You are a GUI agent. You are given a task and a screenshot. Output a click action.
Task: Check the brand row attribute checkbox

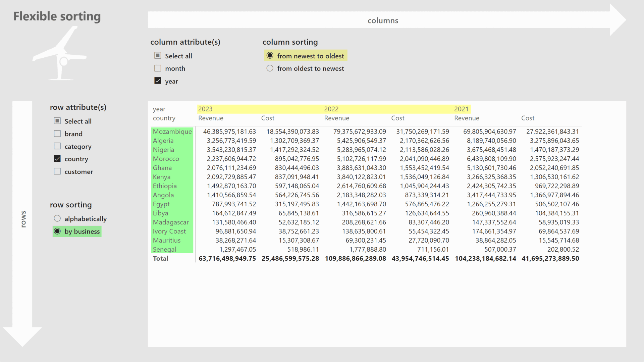[x=57, y=133]
